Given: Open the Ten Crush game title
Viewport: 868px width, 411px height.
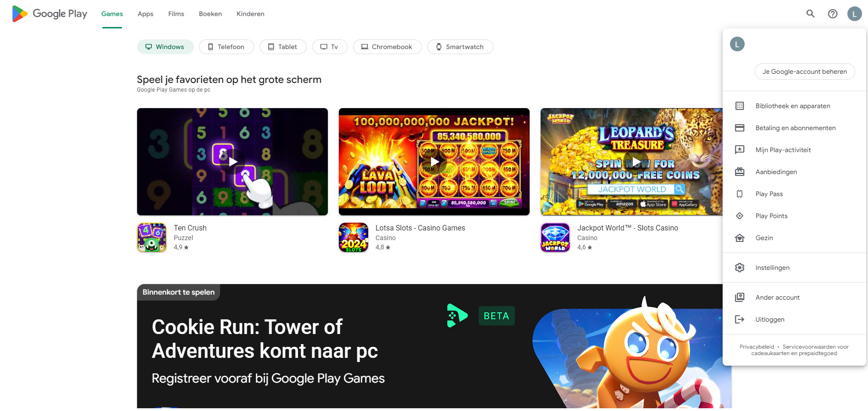Looking at the screenshot, I should [190, 228].
